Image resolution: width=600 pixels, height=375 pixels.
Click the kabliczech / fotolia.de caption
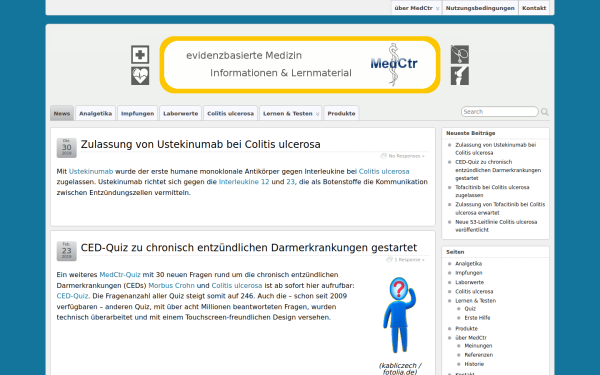click(x=400, y=369)
